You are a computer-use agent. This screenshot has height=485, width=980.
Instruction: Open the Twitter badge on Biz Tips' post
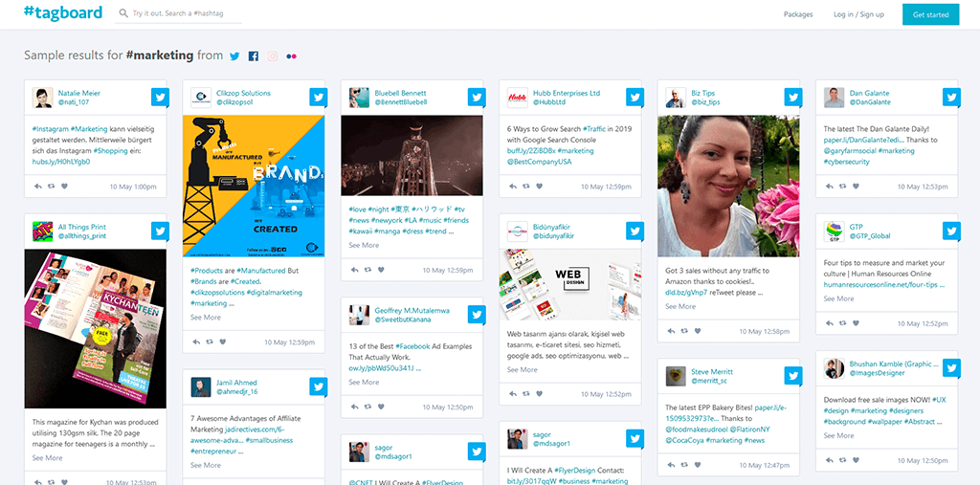tap(793, 98)
